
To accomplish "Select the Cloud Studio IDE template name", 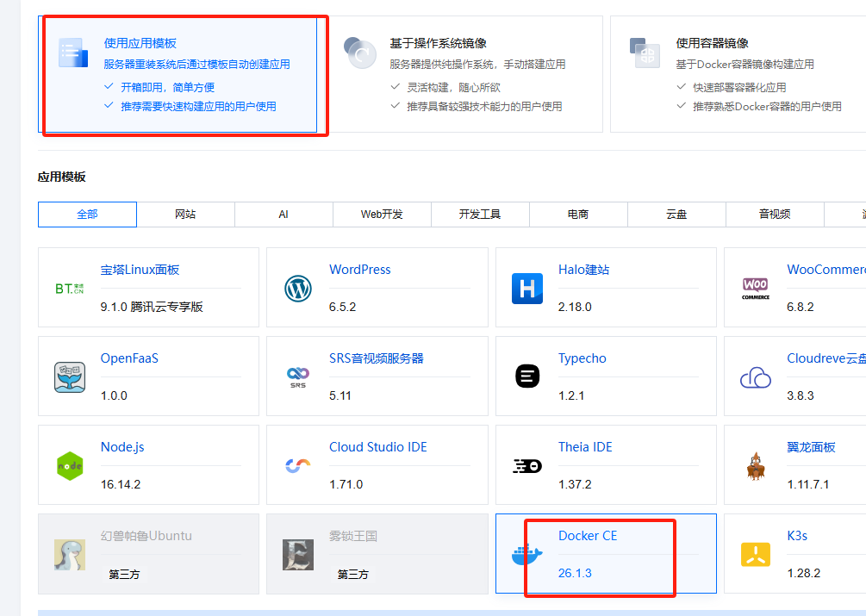I will tap(377, 447).
